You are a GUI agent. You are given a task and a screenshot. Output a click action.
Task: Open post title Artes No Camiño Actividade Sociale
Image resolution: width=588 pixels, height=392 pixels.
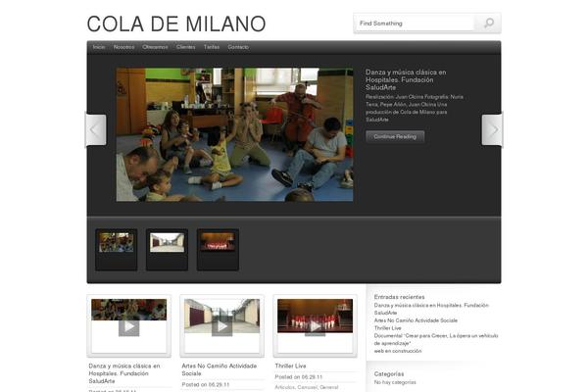219,369
